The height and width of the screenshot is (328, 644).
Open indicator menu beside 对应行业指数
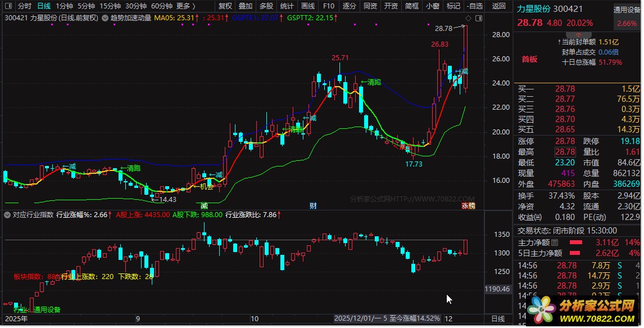[x=7, y=214]
